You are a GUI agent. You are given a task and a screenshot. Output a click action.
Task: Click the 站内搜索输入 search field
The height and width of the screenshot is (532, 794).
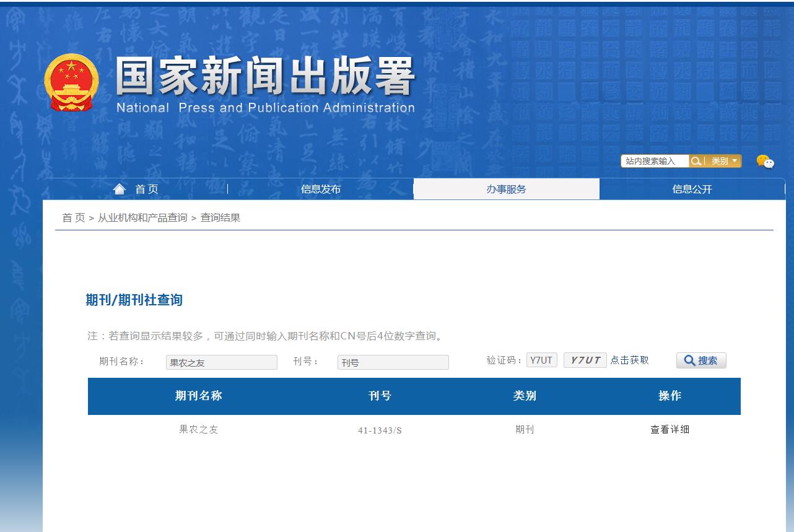tap(653, 160)
